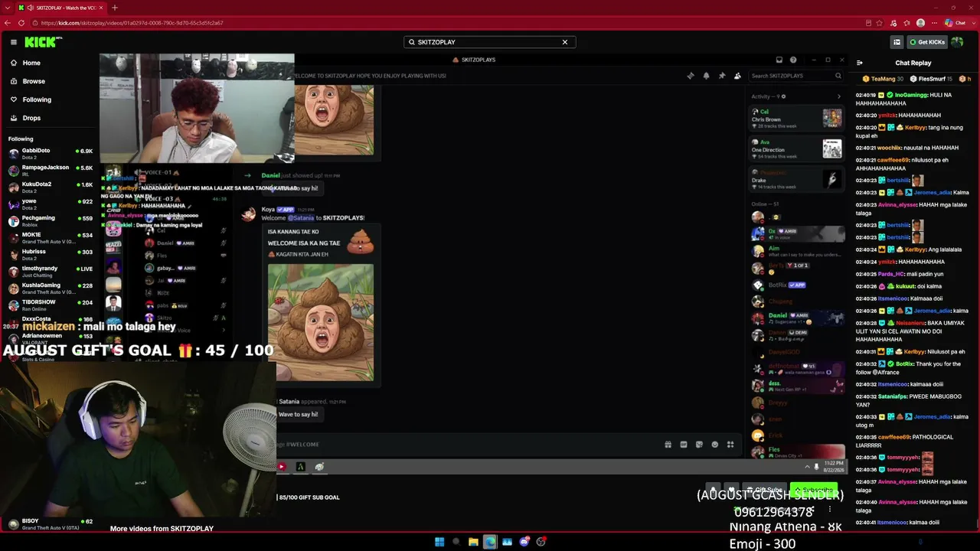
Task: Click BotRix in the Discord member list
Action: pyautogui.click(x=796, y=285)
